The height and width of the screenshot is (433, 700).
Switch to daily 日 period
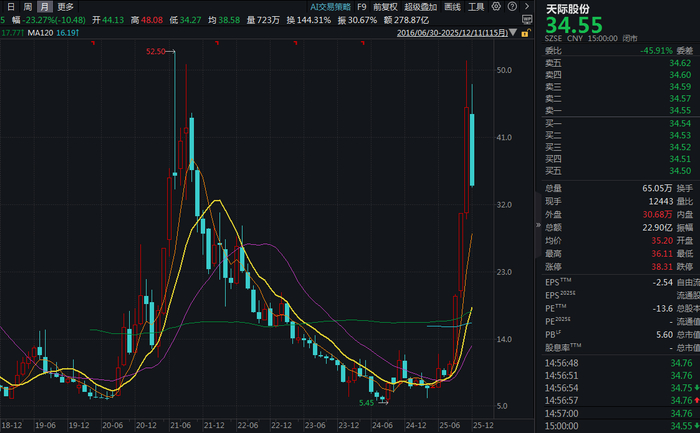[x=11, y=7]
